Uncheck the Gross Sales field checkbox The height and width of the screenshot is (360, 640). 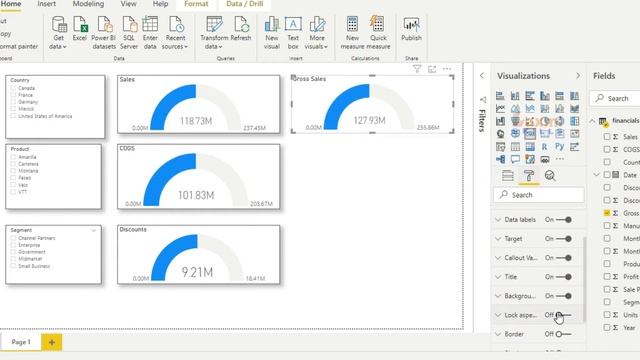[607, 213]
